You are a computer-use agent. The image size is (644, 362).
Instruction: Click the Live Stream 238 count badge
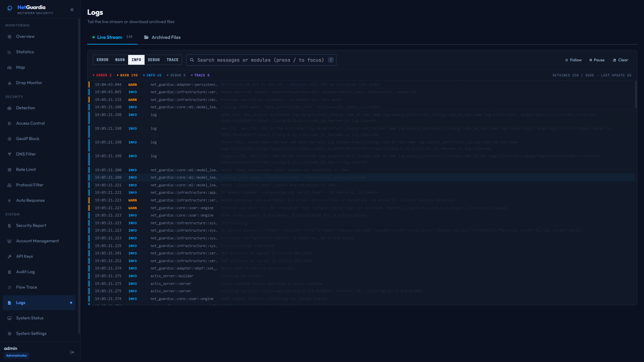[x=129, y=37]
